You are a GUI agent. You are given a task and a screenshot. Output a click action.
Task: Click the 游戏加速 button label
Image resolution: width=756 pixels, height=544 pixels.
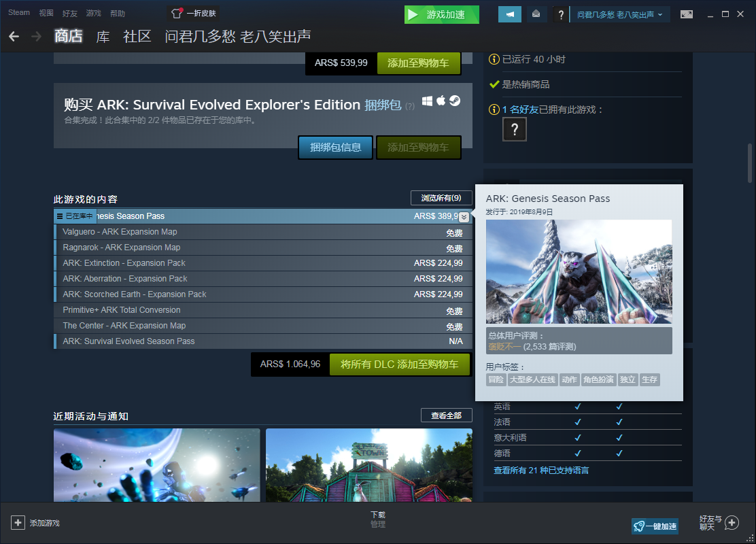[445, 14]
